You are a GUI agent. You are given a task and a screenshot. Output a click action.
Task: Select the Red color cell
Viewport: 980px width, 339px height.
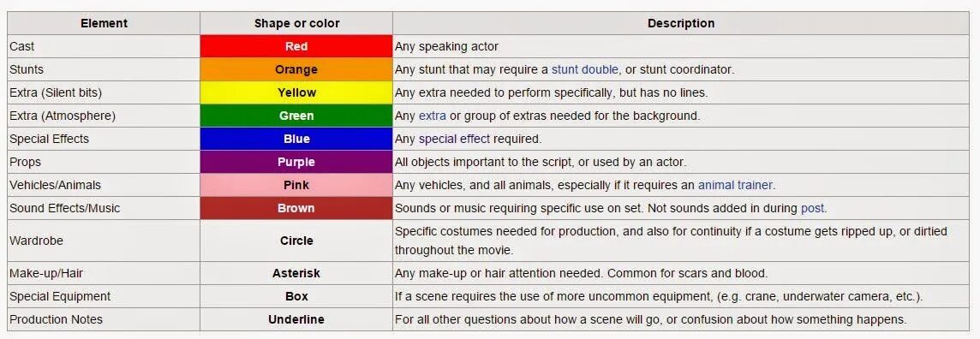(x=296, y=46)
